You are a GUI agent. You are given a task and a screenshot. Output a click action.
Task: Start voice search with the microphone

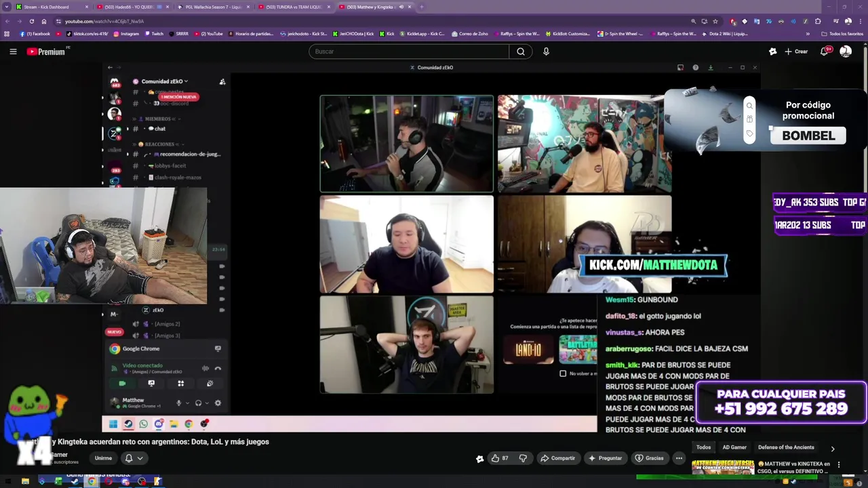546,52
